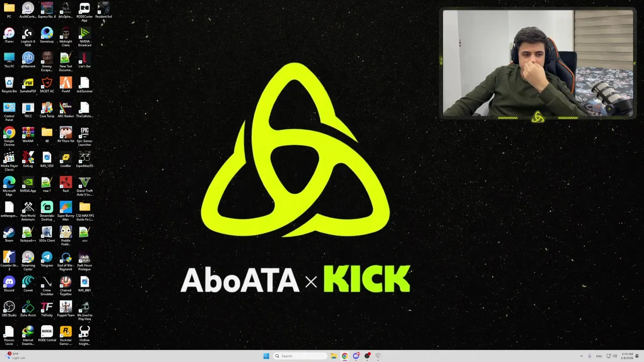Open Discord from the taskbar
This screenshot has width=644, height=362.
[x=356, y=356]
